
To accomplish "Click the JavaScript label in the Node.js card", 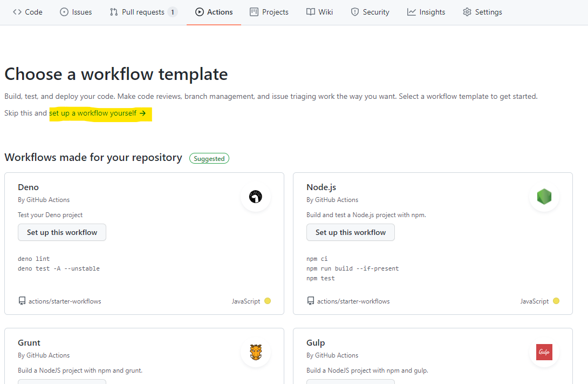I will (535, 301).
